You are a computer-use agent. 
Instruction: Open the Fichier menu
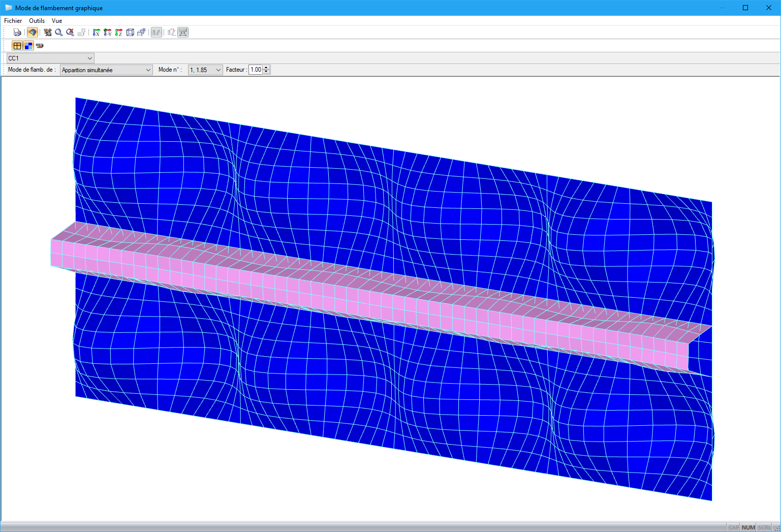click(13, 21)
